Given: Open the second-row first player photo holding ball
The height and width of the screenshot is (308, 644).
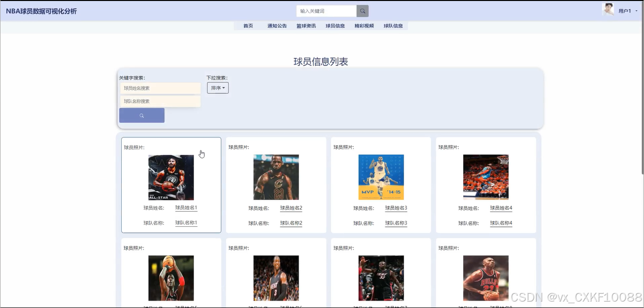Looking at the screenshot, I should pyautogui.click(x=171, y=278).
